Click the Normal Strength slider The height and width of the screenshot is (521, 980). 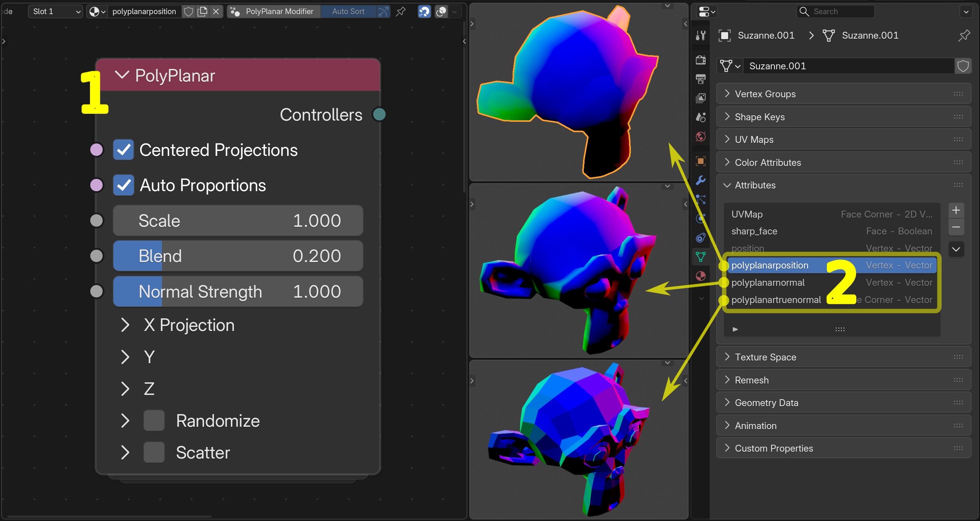(238, 292)
